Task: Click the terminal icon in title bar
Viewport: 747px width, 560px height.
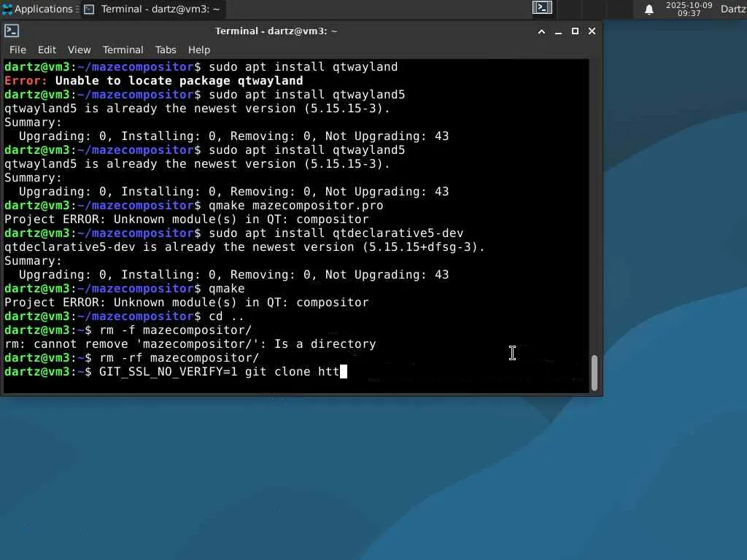Action: point(12,31)
